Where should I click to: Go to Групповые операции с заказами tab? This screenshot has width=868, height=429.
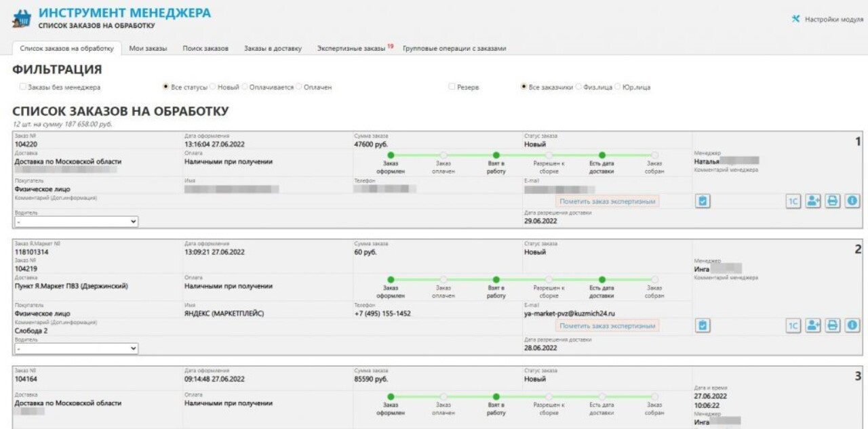[454, 49]
